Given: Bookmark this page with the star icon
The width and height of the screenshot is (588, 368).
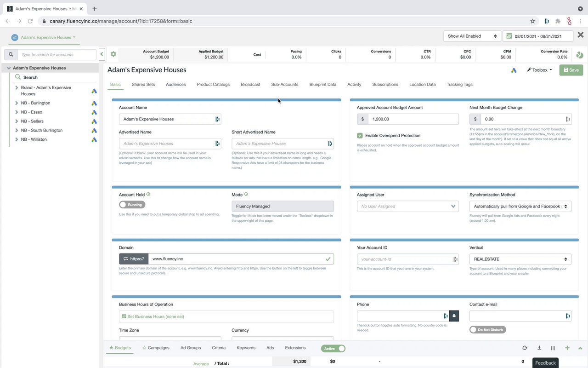Looking at the screenshot, I should 533,21.
